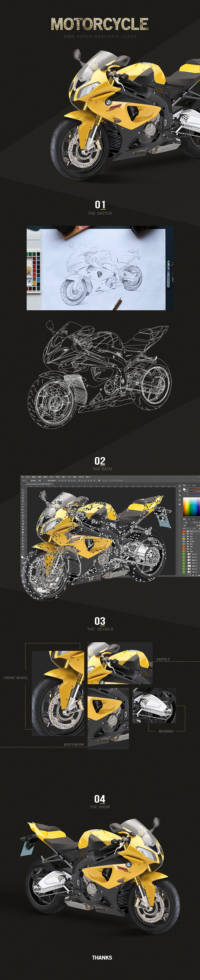Click the G green color slider
Image resolution: width=200 pixels, height=980 pixels.
click(x=194, y=491)
